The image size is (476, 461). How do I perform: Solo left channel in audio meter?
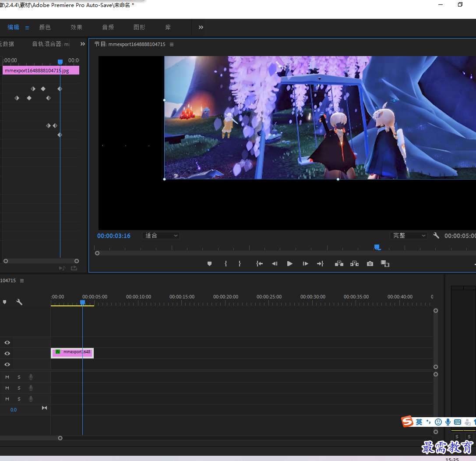(x=457, y=436)
